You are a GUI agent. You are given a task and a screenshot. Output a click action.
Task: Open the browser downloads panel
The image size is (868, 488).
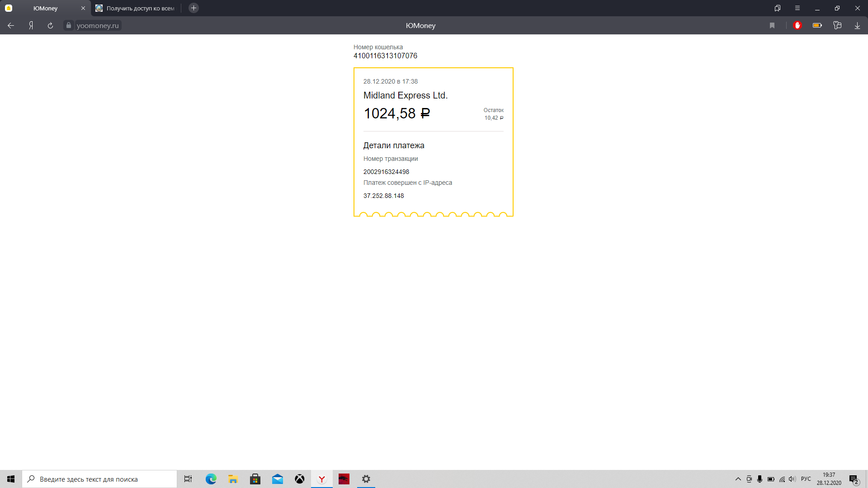coord(857,26)
